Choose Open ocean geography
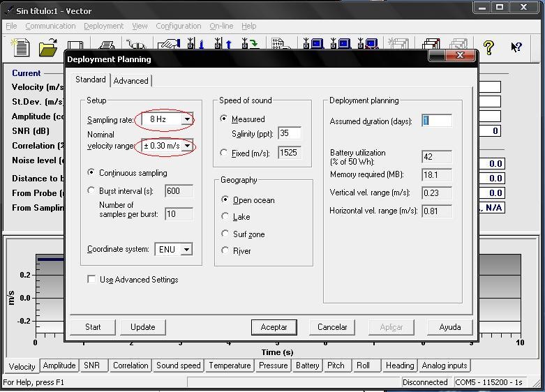The image size is (545, 392). [x=225, y=199]
